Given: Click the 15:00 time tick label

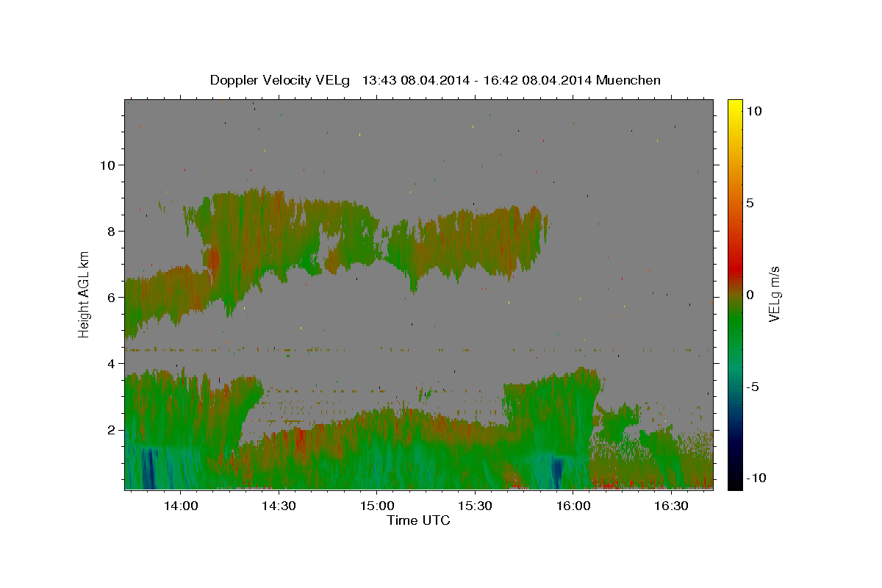Looking at the screenshot, I should (x=376, y=506).
